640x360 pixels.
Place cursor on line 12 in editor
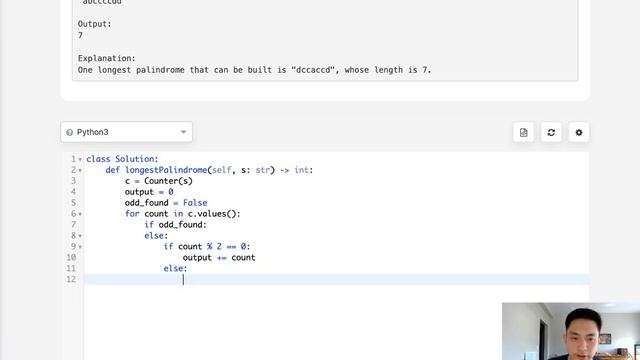(336, 280)
